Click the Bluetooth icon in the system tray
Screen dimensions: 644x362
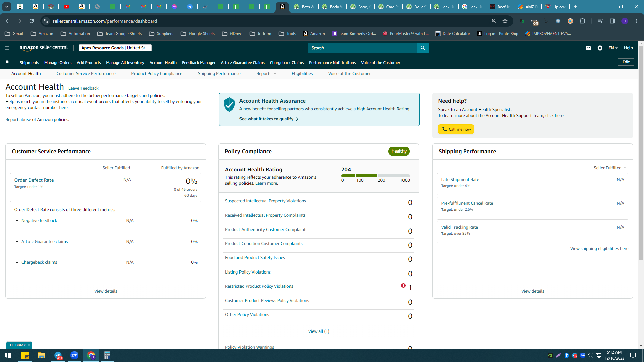[567, 355]
